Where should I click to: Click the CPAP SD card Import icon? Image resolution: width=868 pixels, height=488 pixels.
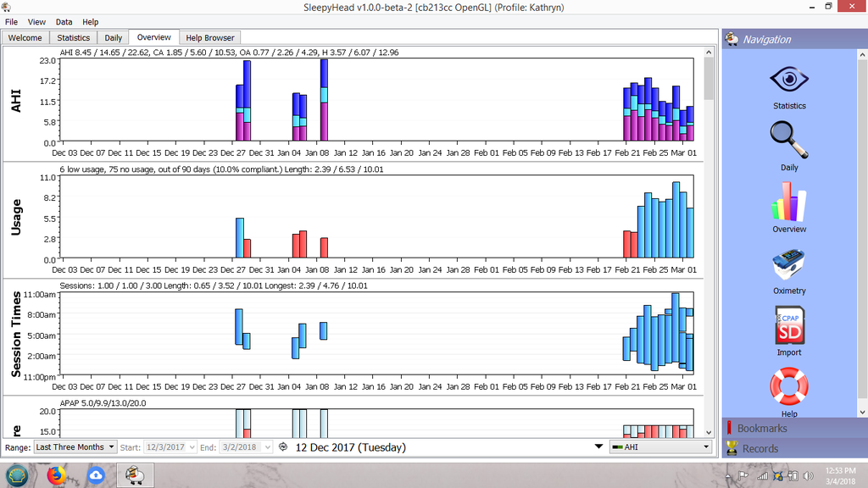click(x=789, y=325)
